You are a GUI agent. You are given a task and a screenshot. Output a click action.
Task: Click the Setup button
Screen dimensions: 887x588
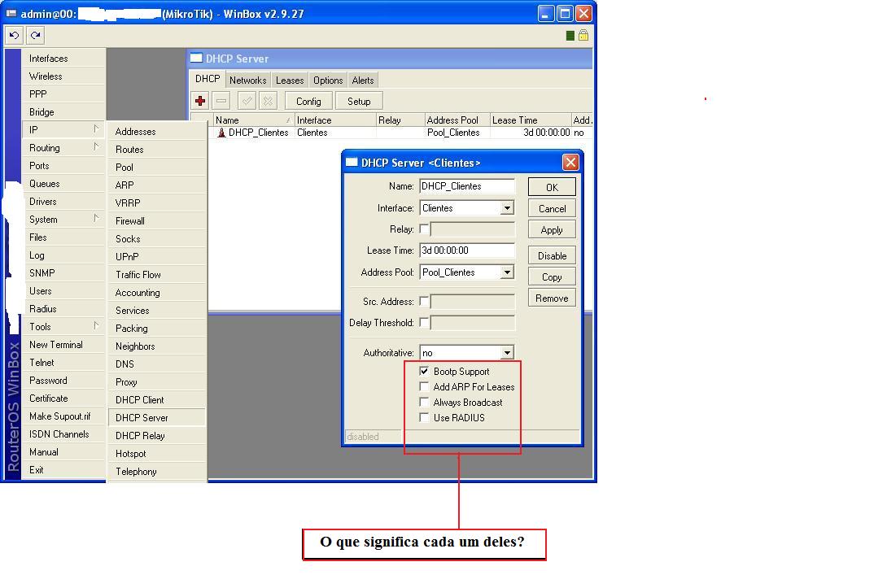click(359, 101)
